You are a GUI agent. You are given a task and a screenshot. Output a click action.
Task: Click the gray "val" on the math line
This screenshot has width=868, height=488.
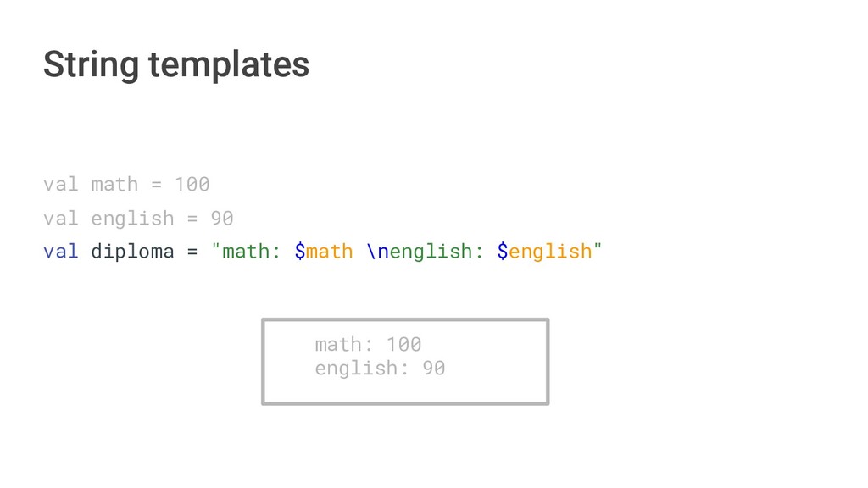point(60,184)
